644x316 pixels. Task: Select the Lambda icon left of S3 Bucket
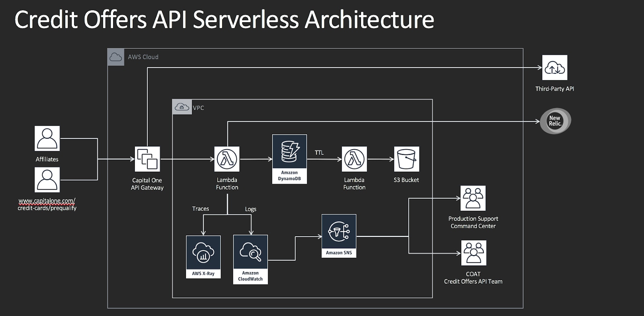click(354, 159)
